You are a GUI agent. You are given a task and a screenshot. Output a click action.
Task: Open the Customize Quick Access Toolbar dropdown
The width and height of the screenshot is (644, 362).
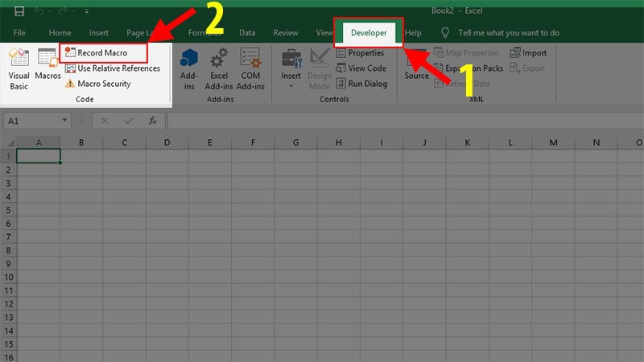point(87,11)
